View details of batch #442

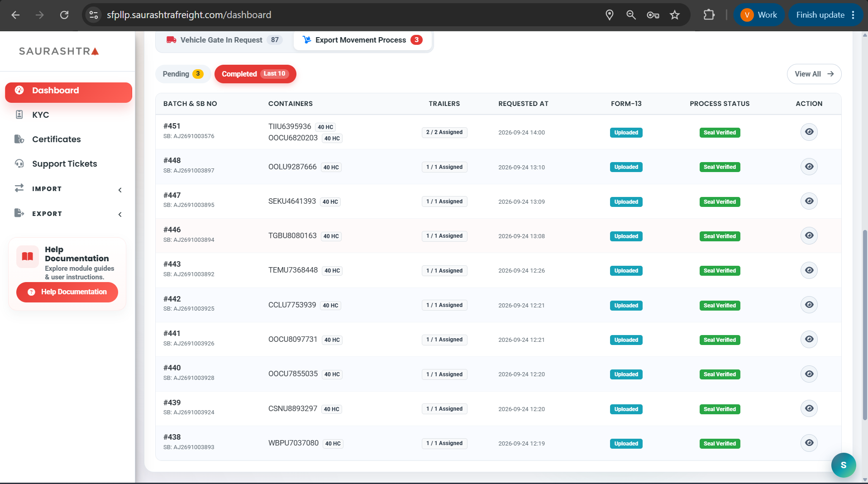[809, 305]
